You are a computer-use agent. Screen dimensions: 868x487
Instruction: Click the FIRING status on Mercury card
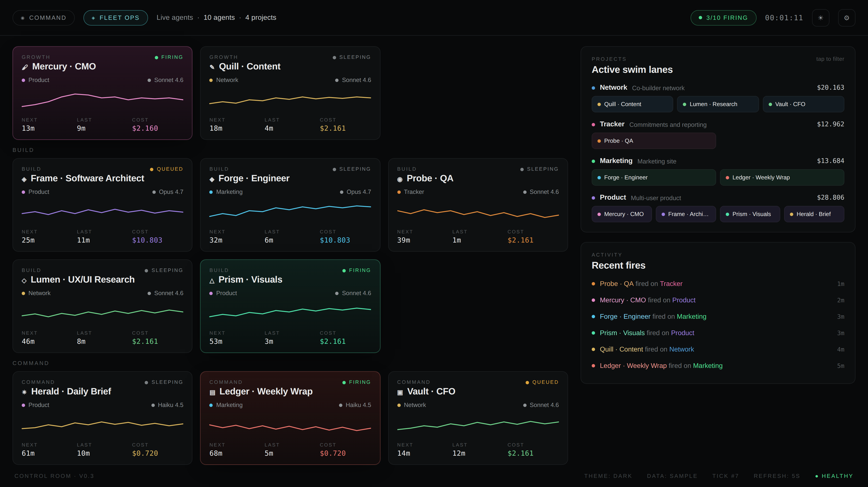click(169, 57)
